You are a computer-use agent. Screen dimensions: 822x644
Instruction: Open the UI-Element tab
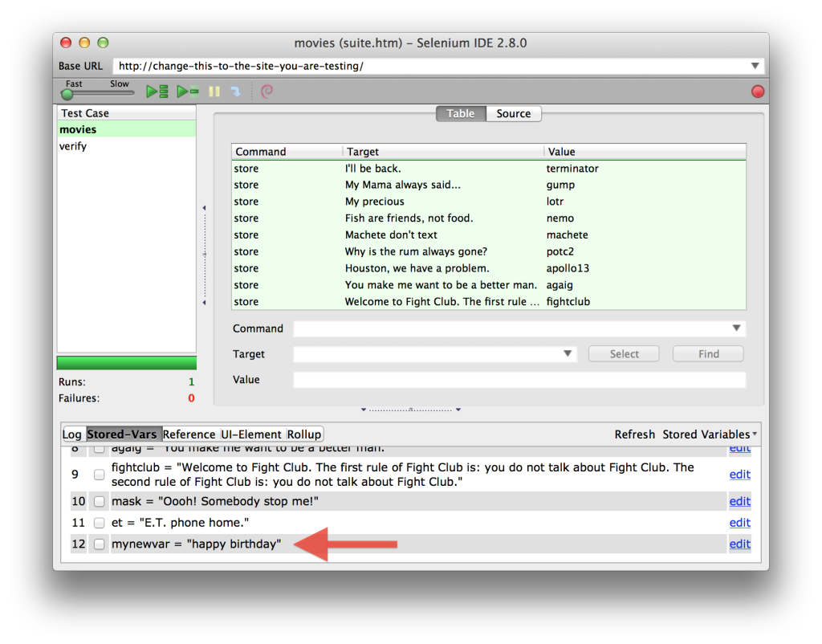coord(251,434)
